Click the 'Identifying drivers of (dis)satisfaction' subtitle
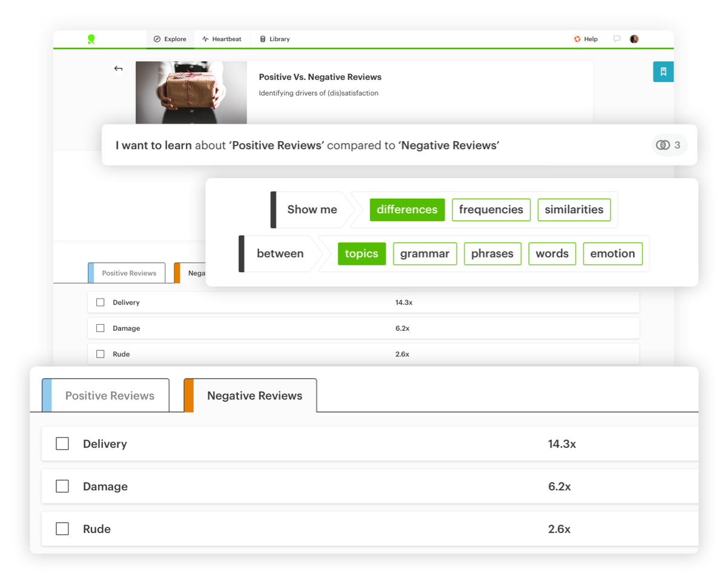 tap(319, 93)
